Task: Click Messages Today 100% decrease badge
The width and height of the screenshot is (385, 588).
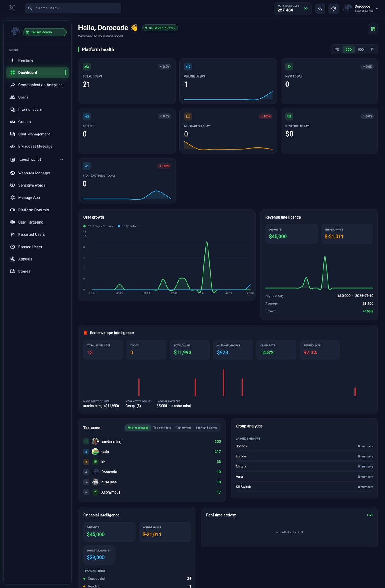Action: pos(265,116)
